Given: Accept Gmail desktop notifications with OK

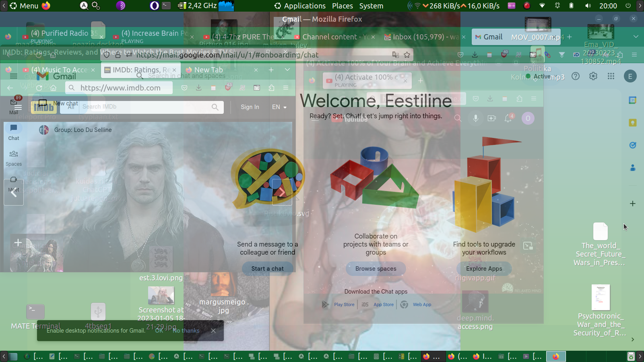Looking at the screenshot, I should point(159,331).
